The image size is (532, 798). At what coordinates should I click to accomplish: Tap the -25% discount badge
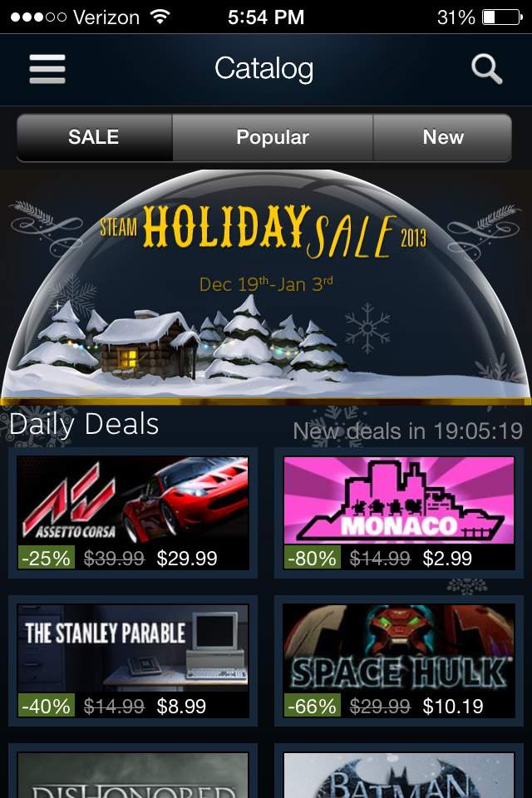tap(47, 558)
